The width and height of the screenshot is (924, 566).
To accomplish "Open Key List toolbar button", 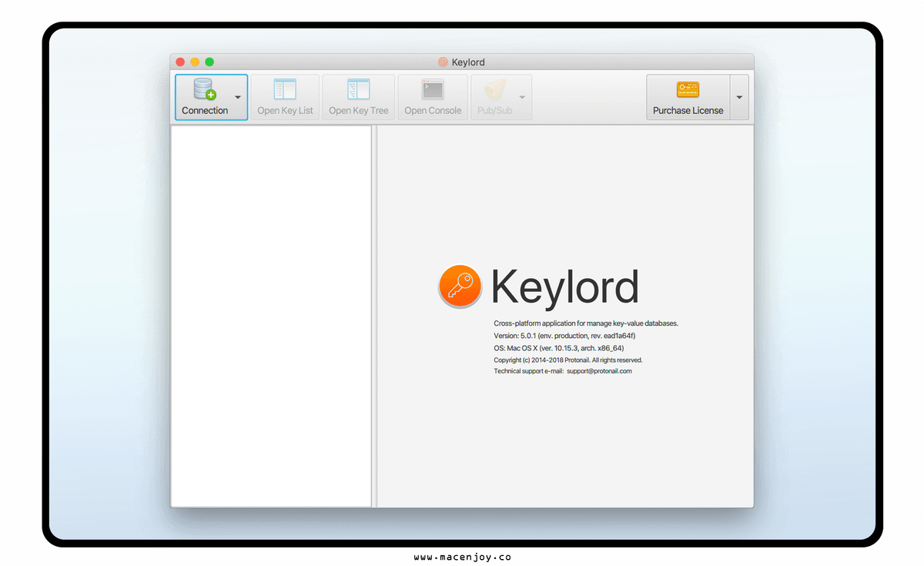I will [x=285, y=97].
